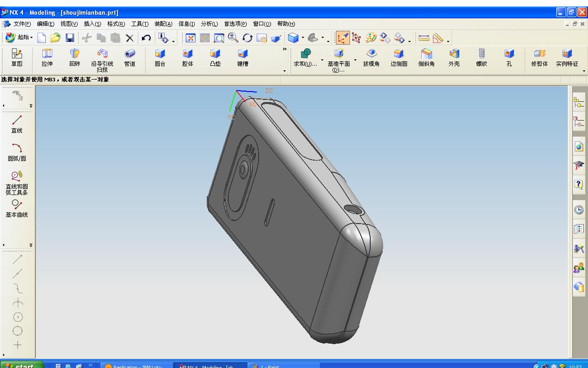Open the 首选项(P) menu
588x368 pixels.
[235, 24]
